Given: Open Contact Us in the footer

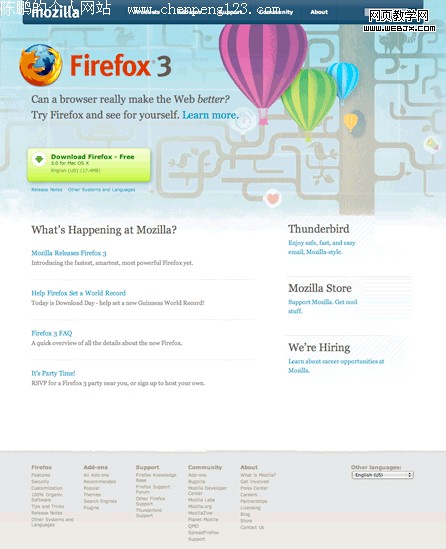Looking at the screenshot, I should (x=252, y=527).
